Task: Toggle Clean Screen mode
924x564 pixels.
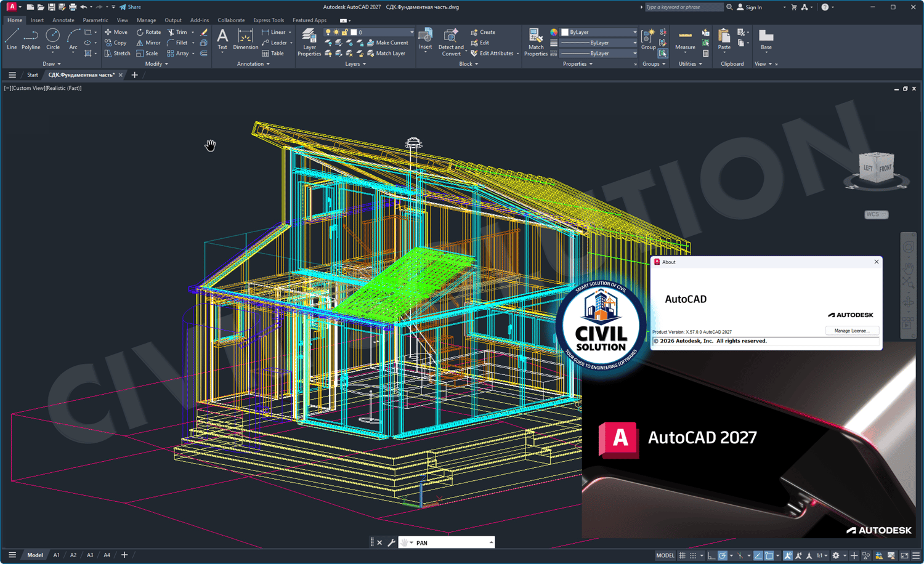Action: tap(904, 555)
